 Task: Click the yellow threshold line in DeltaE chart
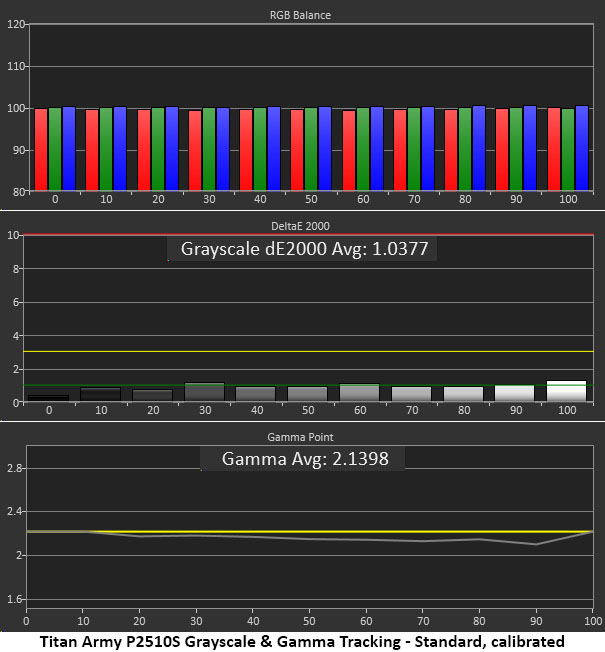tap(308, 352)
